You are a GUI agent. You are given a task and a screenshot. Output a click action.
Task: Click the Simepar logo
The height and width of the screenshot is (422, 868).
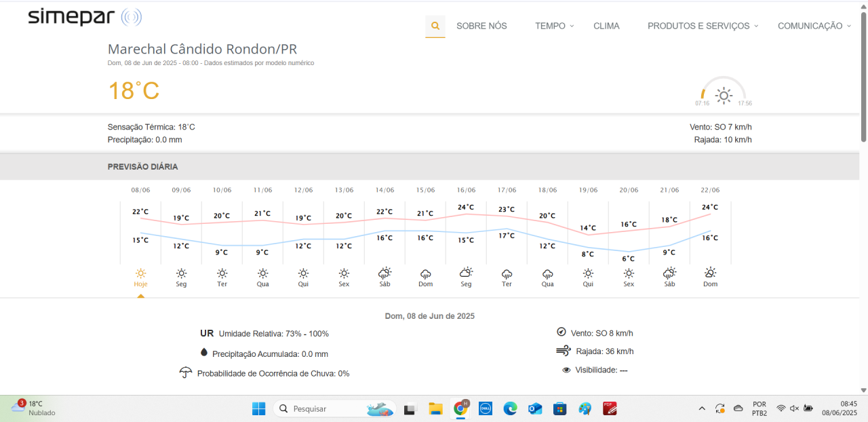pos(85,17)
